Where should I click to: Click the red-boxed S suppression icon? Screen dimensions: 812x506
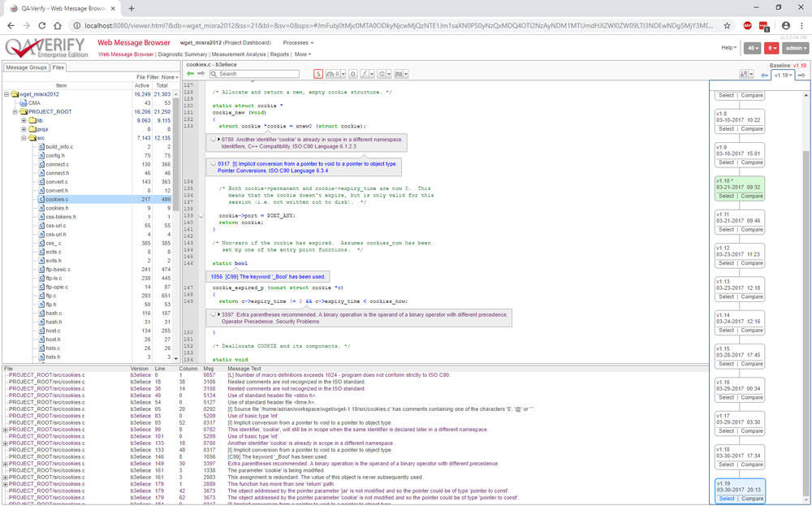pyautogui.click(x=318, y=74)
